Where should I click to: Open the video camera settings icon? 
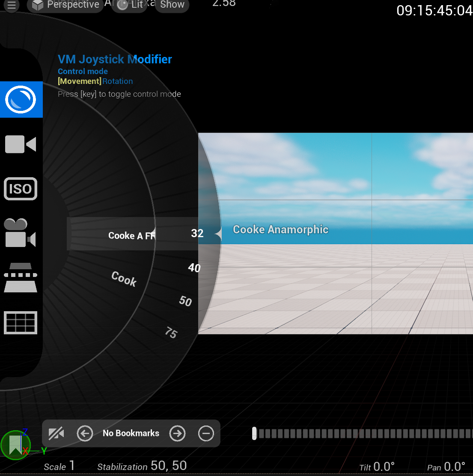pyautogui.click(x=21, y=144)
